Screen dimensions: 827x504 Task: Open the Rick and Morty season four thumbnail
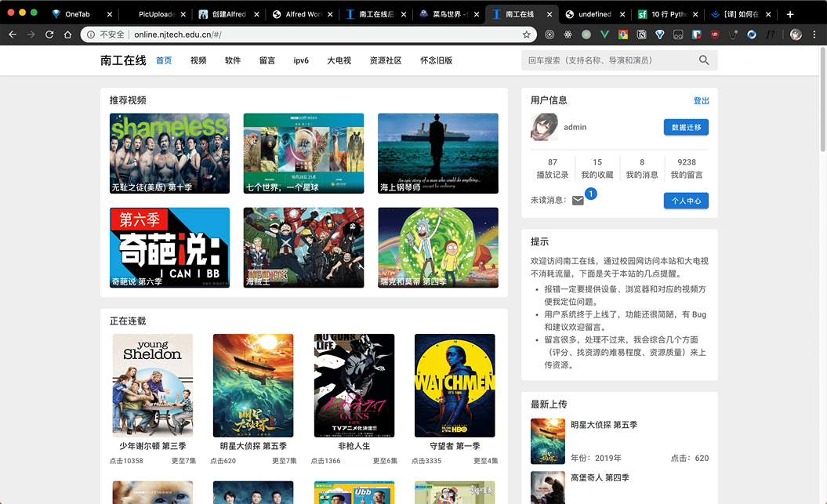pos(437,247)
